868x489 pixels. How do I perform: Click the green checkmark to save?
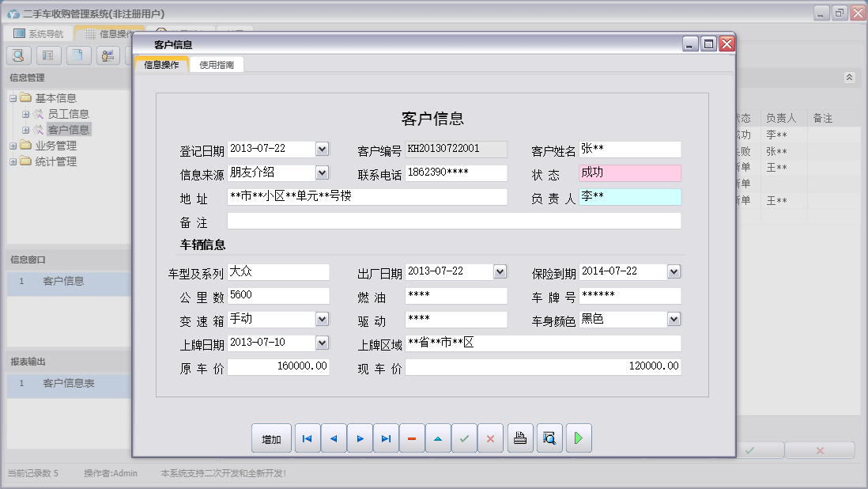tap(464, 438)
